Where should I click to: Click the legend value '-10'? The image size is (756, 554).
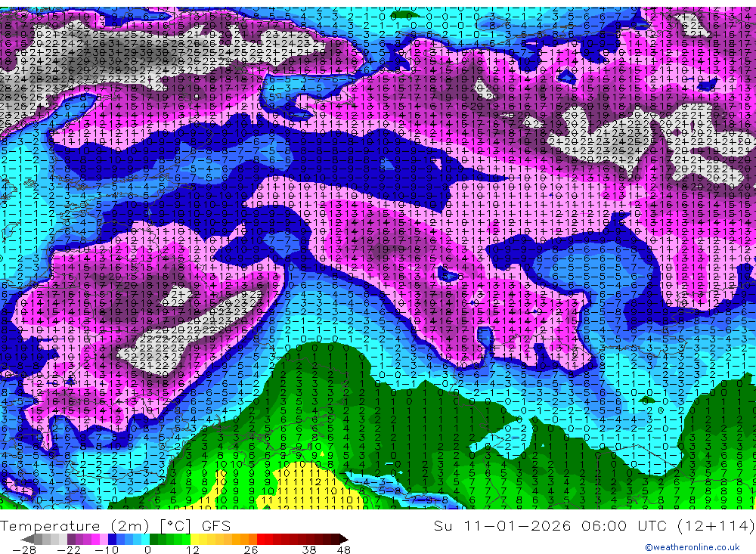click(107, 550)
